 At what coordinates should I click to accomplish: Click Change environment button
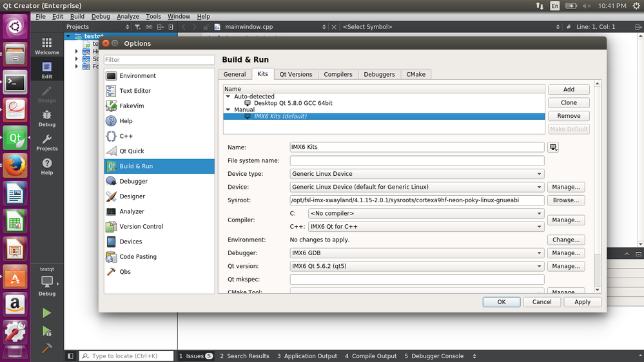tap(566, 240)
